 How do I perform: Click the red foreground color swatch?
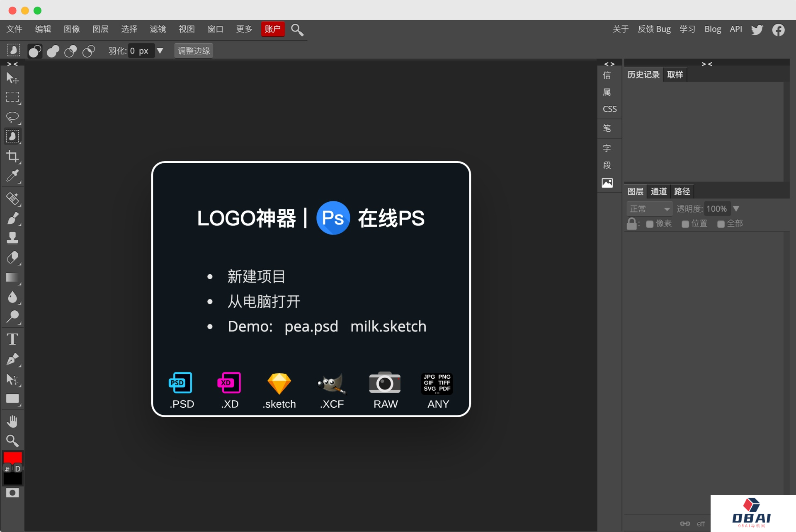[12, 457]
